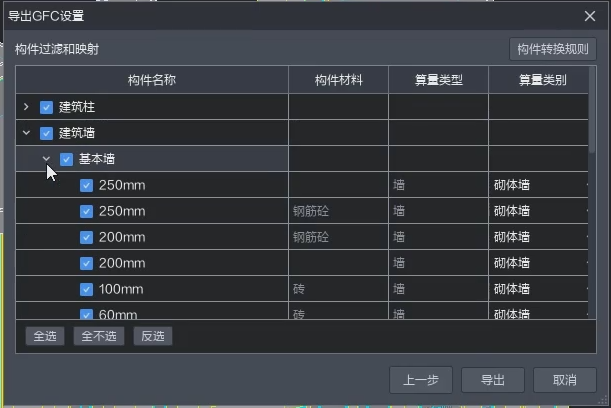Open 砌体墙 dropdown in 100mm row

pos(539,289)
